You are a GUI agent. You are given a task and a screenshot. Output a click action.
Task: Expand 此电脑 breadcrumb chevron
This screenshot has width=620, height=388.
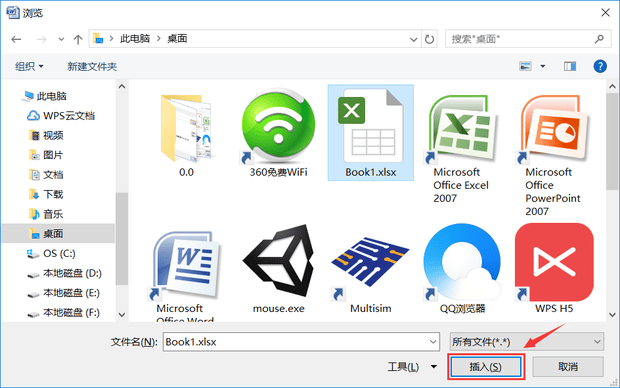159,38
